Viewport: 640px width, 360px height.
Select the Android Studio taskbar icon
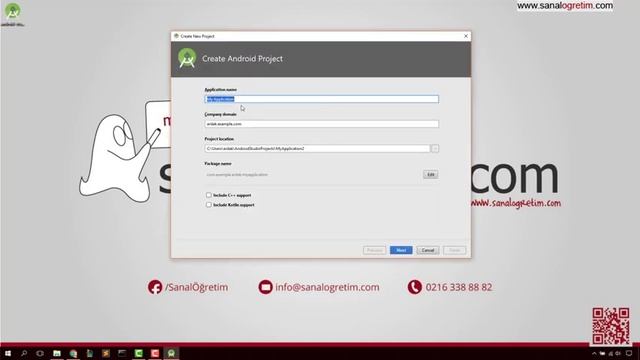(x=171, y=353)
